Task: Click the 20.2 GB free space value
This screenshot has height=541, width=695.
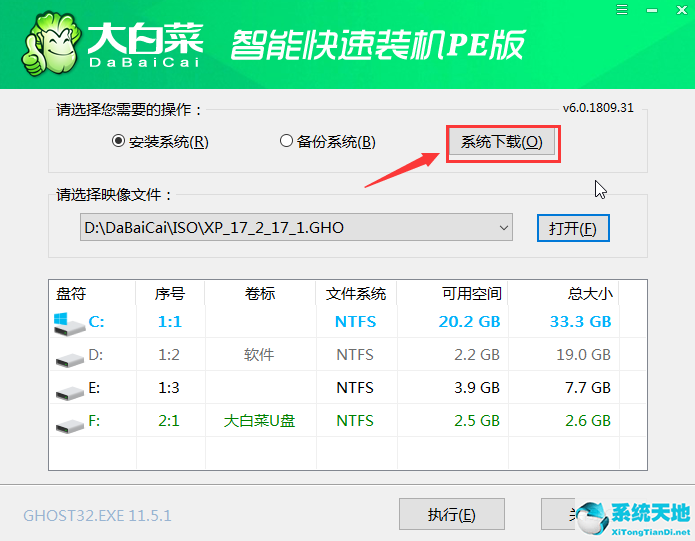Action: (469, 322)
